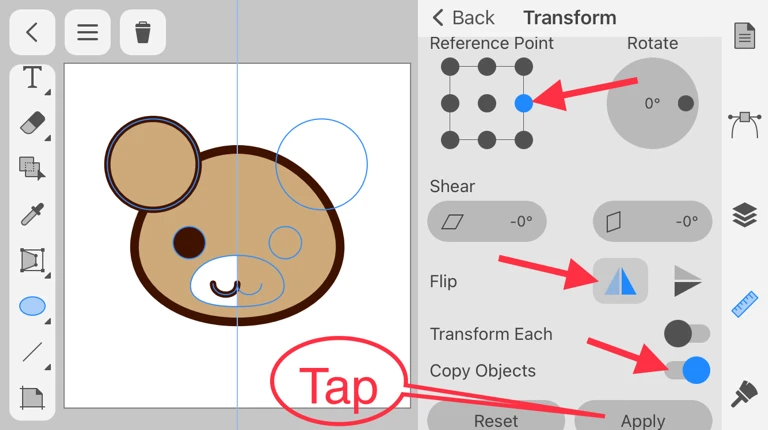Open the brush appearance panel
The height and width of the screenshot is (430, 768).
pos(744,392)
